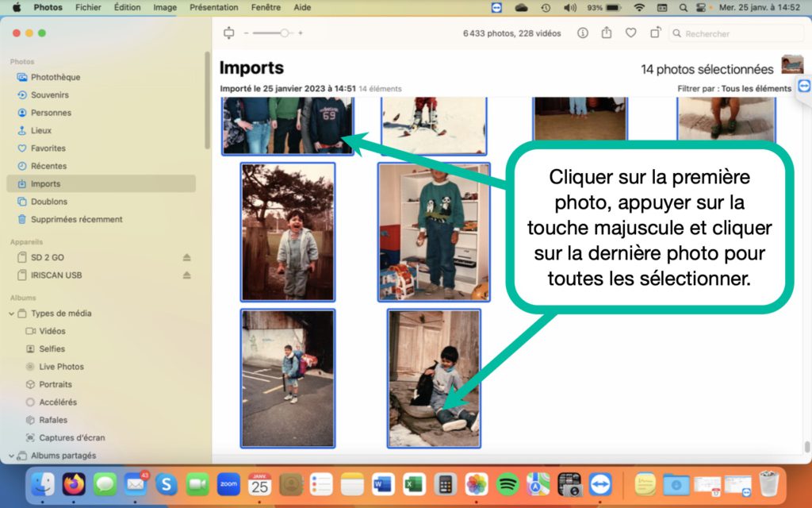
Task: Select the photo of boy in panda sweater
Action: [x=434, y=232]
